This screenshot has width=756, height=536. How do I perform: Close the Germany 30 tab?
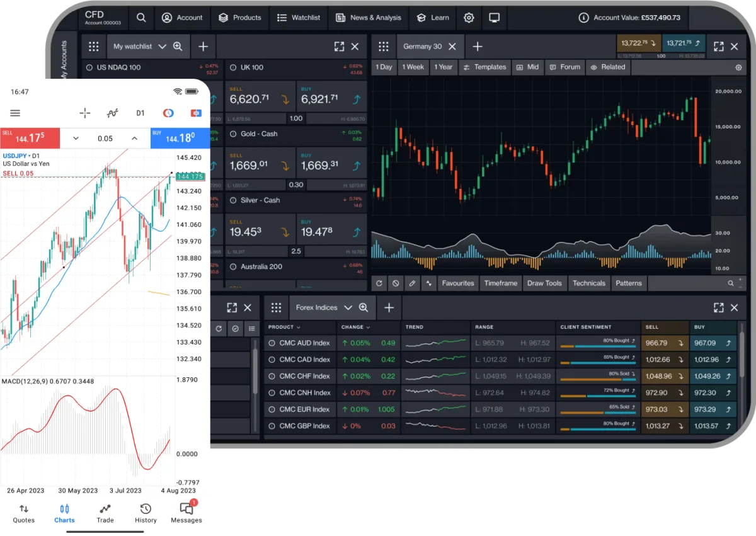[x=453, y=47]
